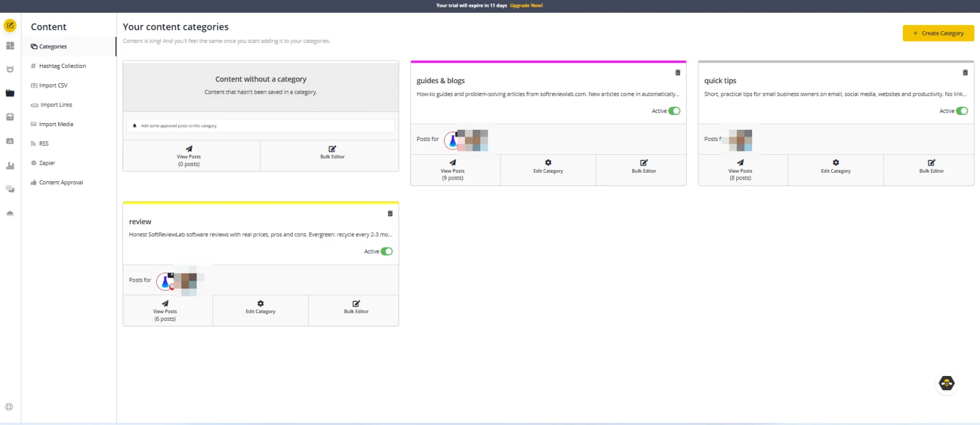The width and height of the screenshot is (980, 425).
Task: Open the first calendar icon in sidebar
Action: [10, 117]
